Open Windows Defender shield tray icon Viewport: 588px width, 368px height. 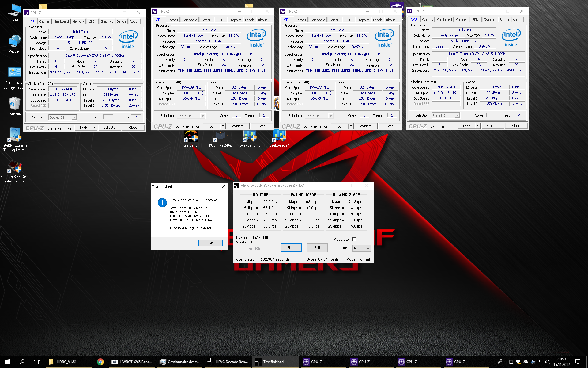click(x=518, y=362)
